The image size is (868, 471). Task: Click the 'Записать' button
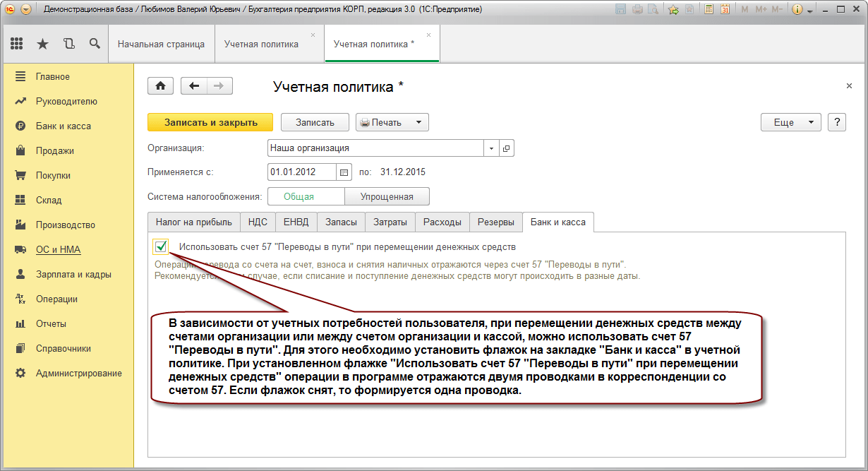pos(315,122)
